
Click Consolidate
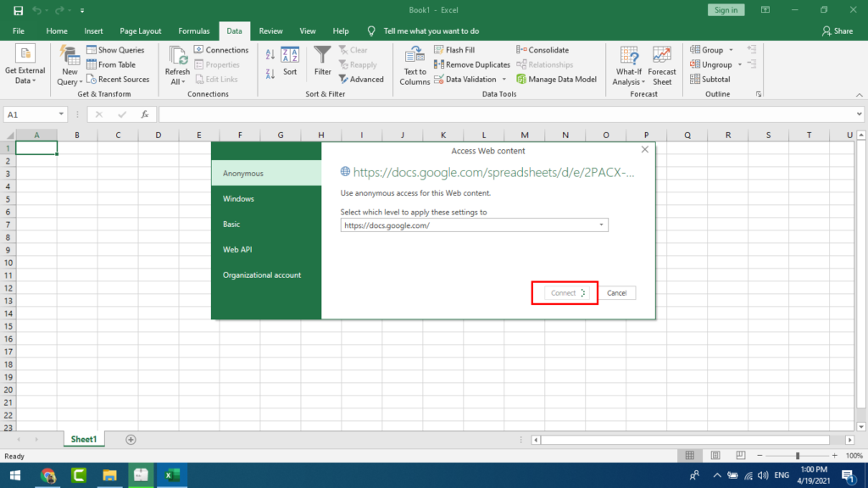pyautogui.click(x=542, y=50)
